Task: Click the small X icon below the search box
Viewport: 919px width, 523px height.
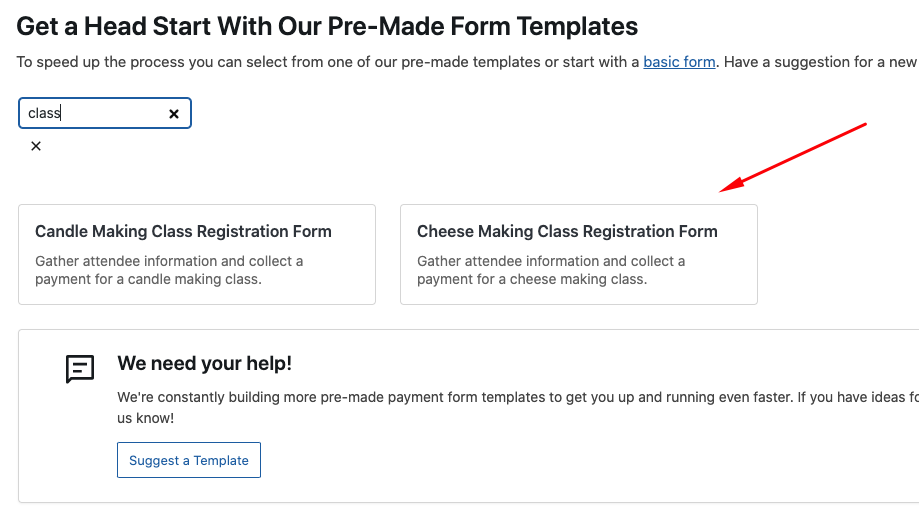Action: pos(36,146)
